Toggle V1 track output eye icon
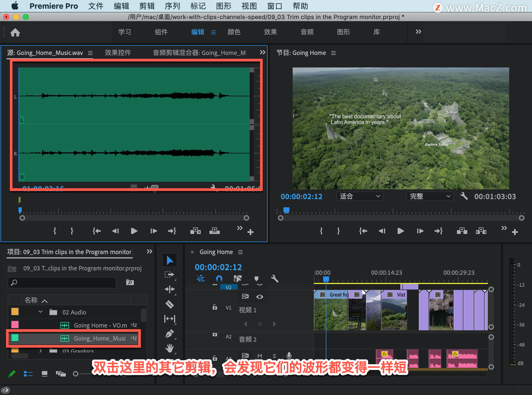Image resolution: width=532 pixels, height=395 pixels. tap(260, 297)
